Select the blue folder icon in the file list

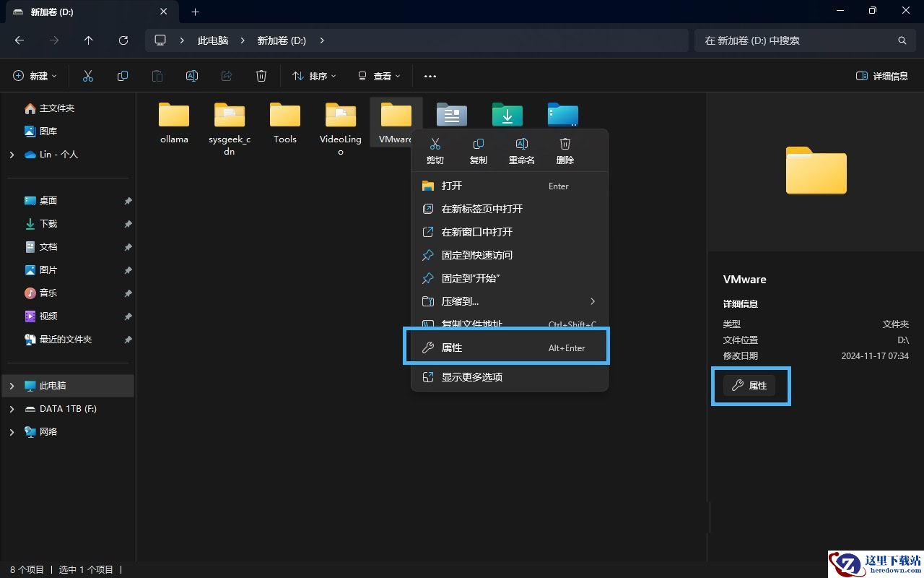563,115
